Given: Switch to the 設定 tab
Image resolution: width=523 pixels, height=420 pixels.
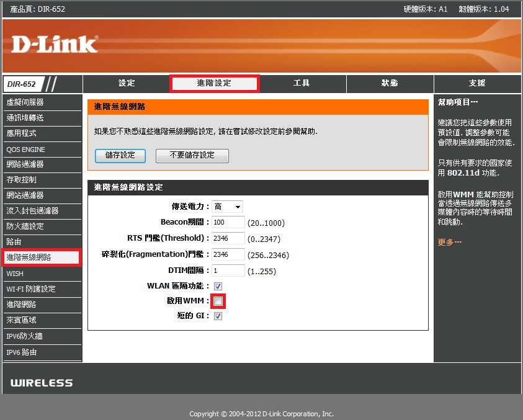Looking at the screenshot, I should [127, 83].
